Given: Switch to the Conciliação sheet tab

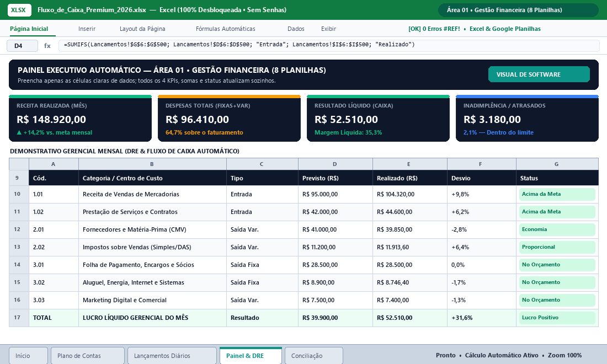Looking at the screenshot, I should pos(313,356).
